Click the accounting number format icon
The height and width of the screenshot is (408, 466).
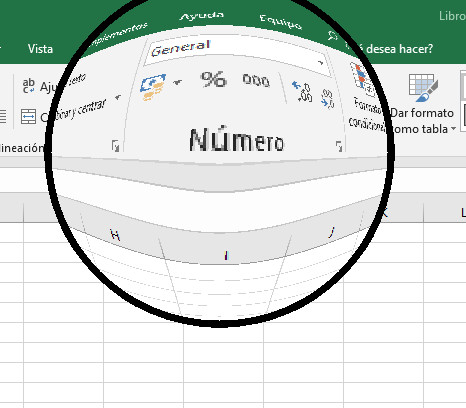coord(153,87)
